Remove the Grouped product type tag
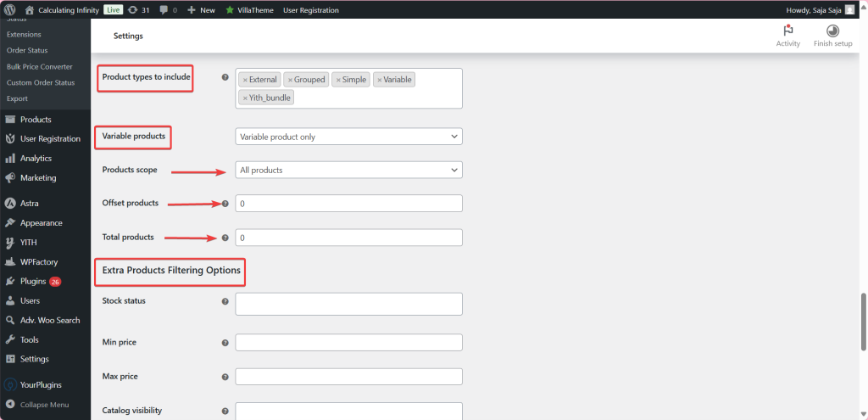The height and width of the screenshot is (420, 868). point(290,80)
